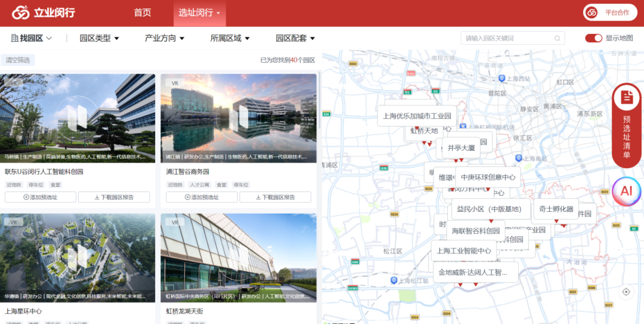Viewport: 644px width, 324px height.
Task: Download 联东U谷 park report
Action: (114, 198)
